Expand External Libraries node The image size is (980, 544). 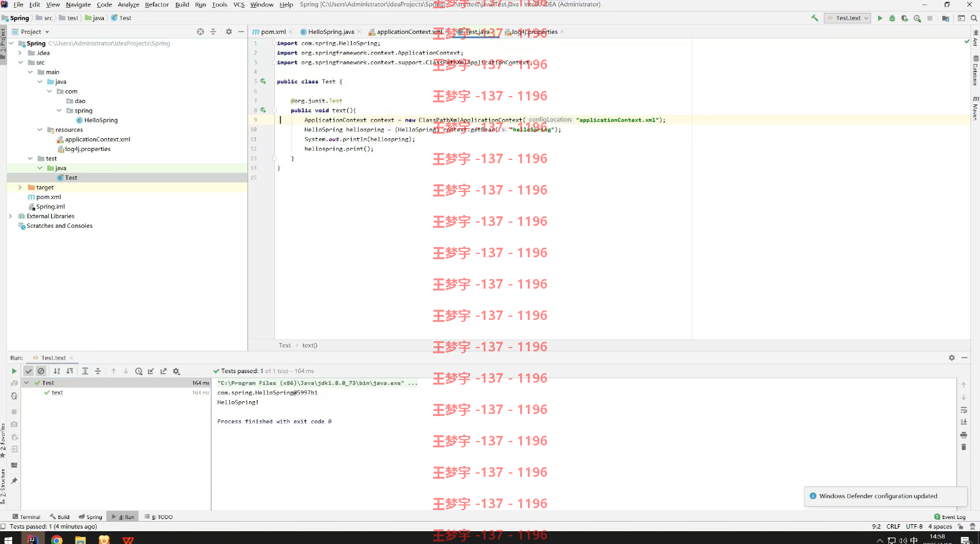tap(11, 216)
